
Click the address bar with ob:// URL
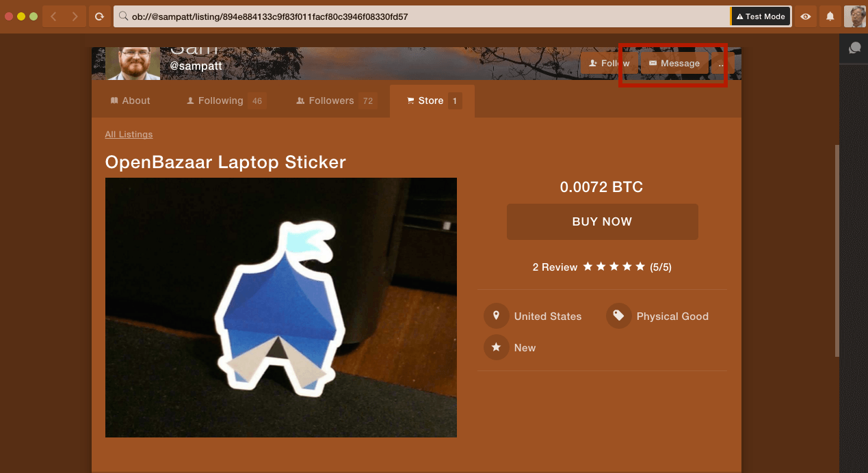coord(422,16)
